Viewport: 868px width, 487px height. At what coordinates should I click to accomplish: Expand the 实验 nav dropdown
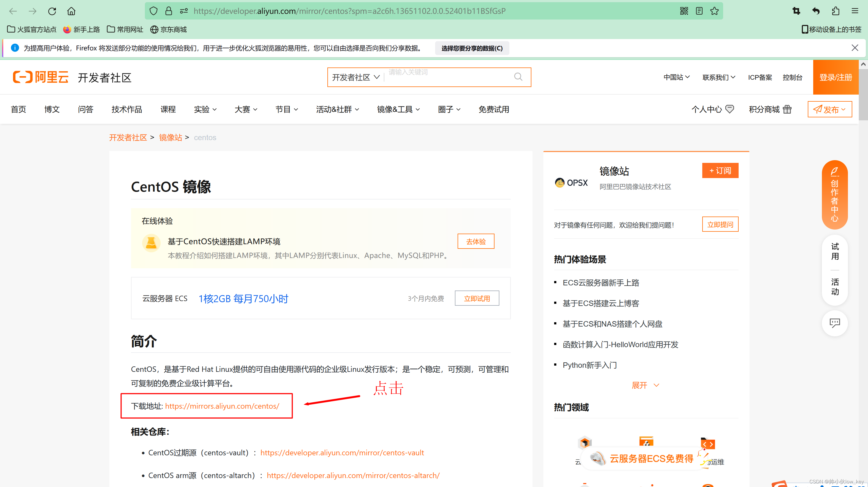tap(205, 109)
